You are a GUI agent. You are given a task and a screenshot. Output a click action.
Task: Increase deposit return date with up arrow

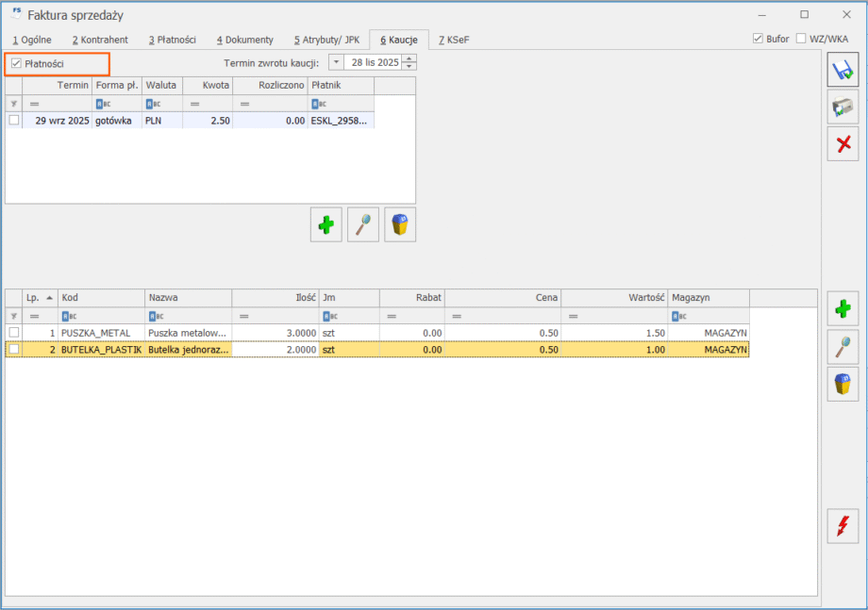(409, 58)
